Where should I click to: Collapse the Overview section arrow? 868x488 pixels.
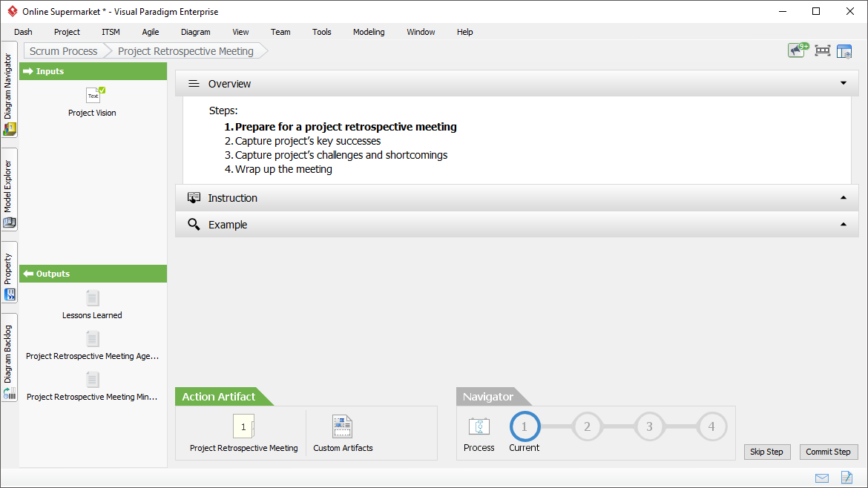[x=844, y=84]
